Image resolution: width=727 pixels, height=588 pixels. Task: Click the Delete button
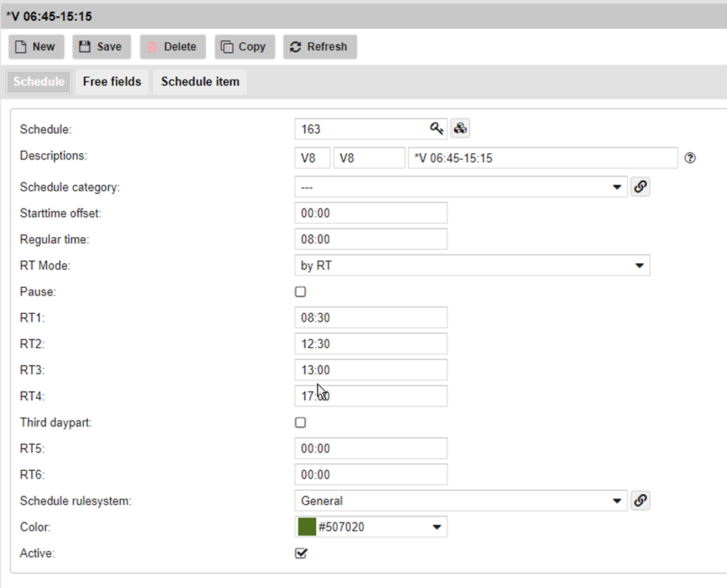[x=172, y=47]
